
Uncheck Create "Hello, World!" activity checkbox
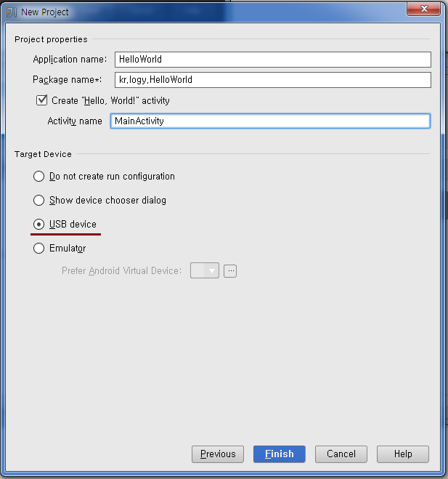click(x=41, y=100)
